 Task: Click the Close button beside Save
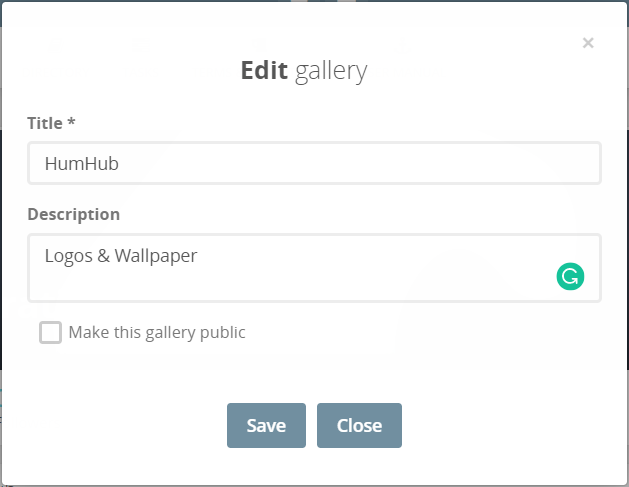[x=359, y=425]
